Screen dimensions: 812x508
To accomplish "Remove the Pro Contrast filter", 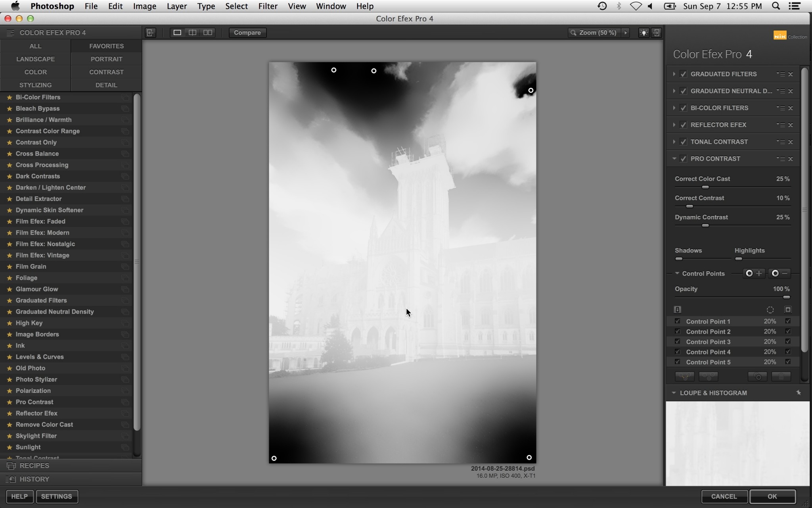I will pyautogui.click(x=791, y=159).
